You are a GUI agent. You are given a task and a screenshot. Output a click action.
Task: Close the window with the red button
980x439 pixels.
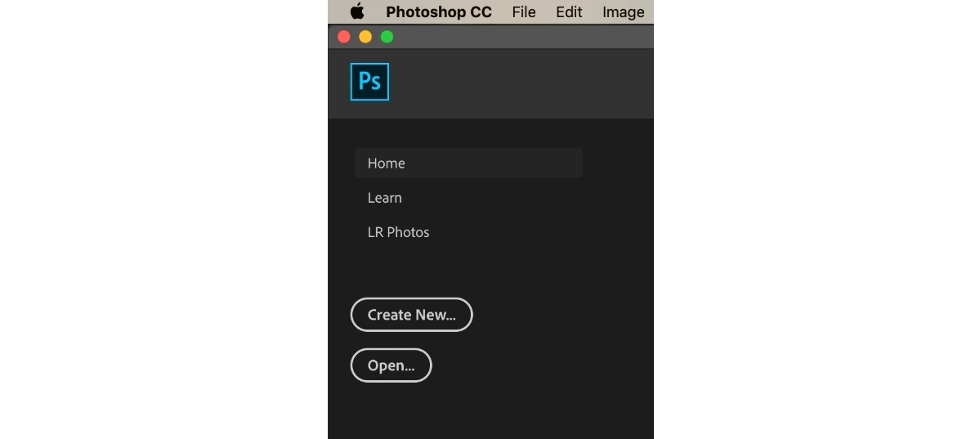[x=344, y=37]
